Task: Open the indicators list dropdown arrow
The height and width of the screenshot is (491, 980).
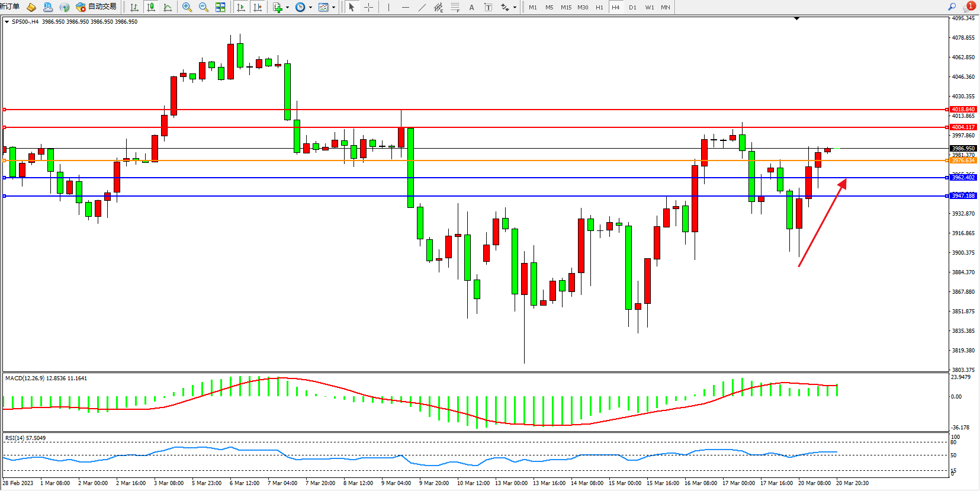Action: point(287,8)
